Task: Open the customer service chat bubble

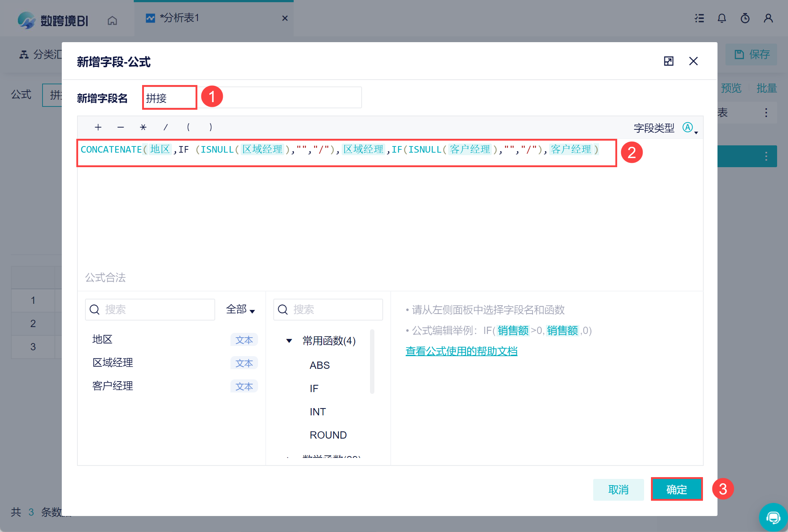Action: coord(773,517)
